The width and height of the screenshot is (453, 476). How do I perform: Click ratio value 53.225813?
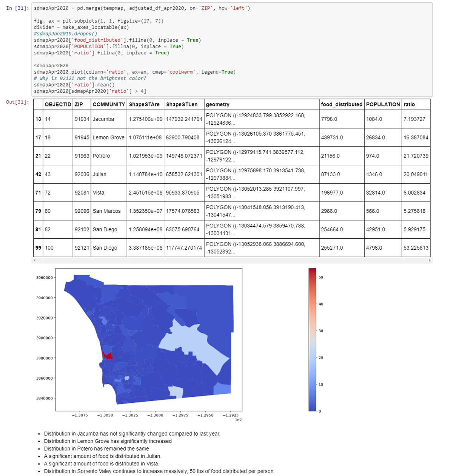pos(416,248)
